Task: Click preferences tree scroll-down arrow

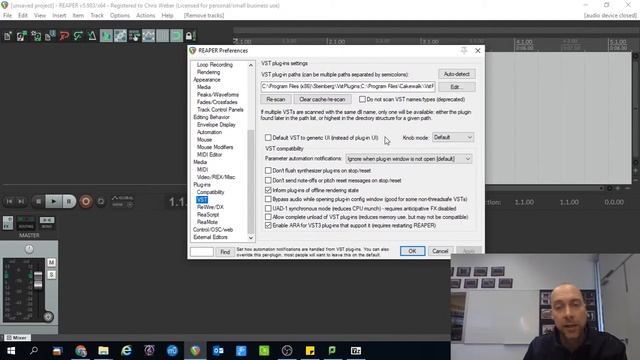Action: pos(251,238)
